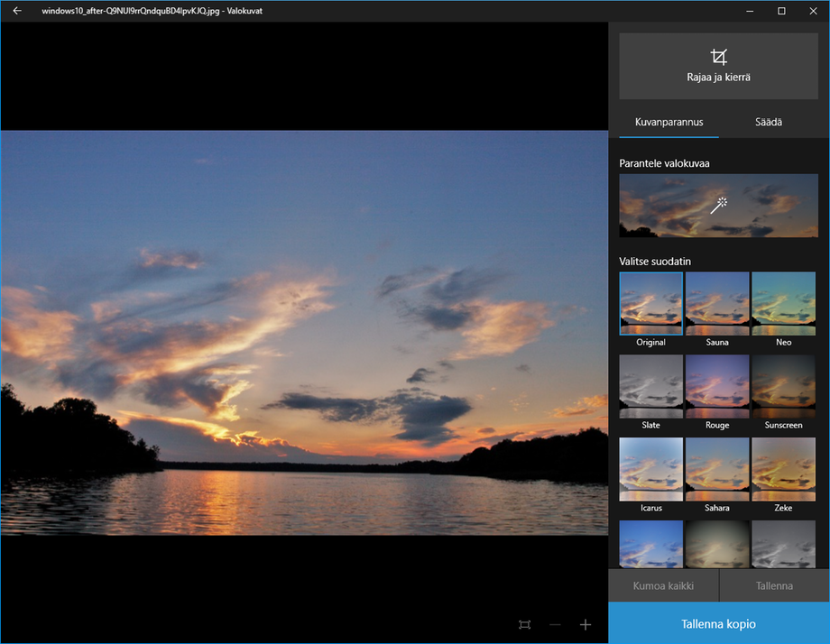Apply the black-and-white Slate filter

650,385
